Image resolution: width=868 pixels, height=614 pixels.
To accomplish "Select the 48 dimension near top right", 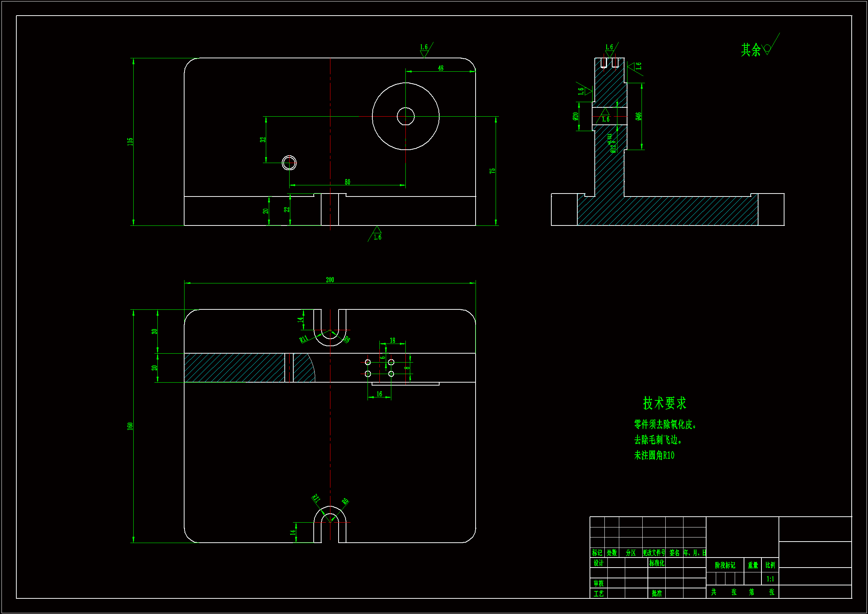I will 440,68.
